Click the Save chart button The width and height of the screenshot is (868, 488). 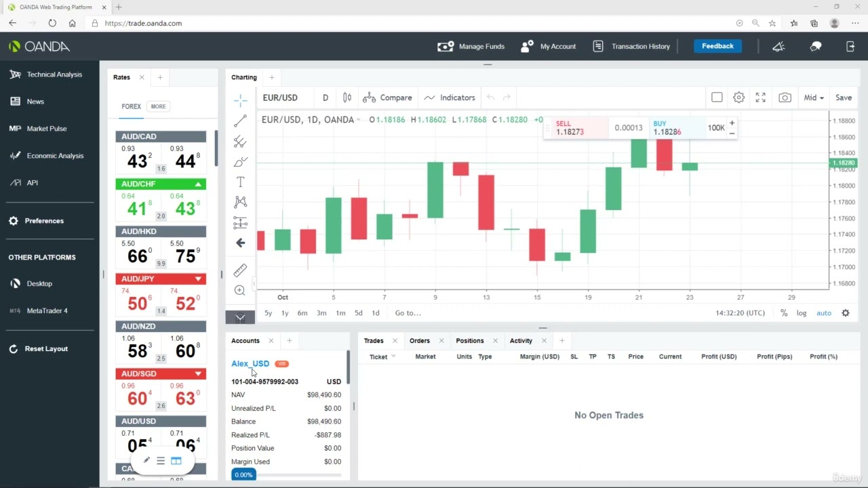pos(844,98)
